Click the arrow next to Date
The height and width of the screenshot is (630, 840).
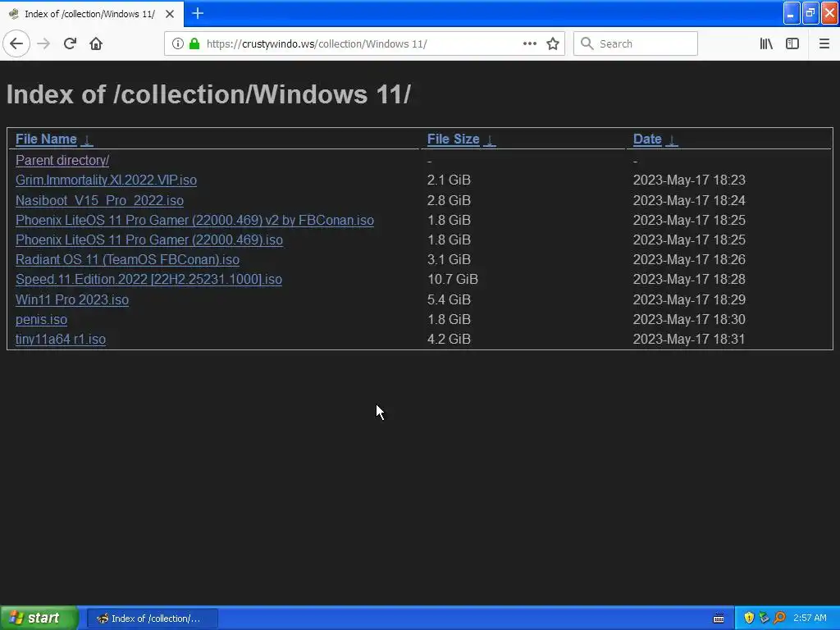(672, 139)
